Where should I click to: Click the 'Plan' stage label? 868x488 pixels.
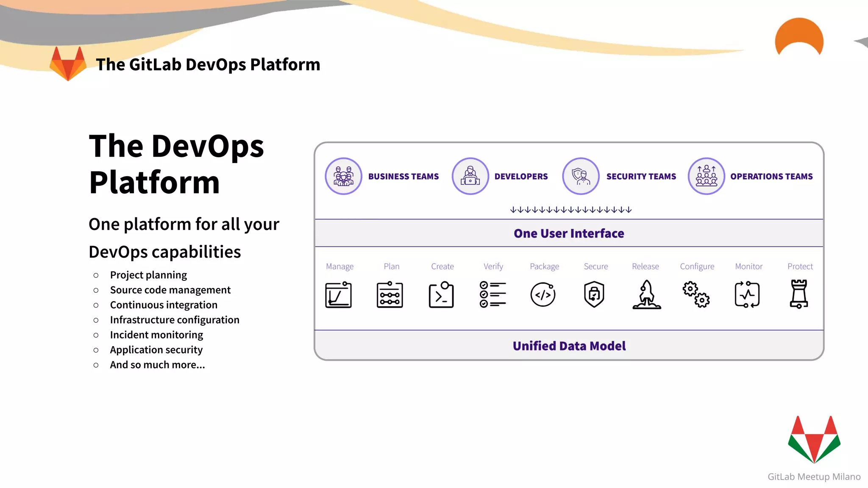click(392, 266)
